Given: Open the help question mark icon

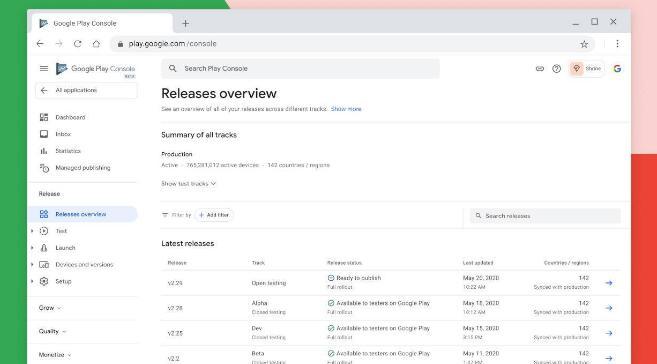Looking at the screenshot, I should coord(556,69).
